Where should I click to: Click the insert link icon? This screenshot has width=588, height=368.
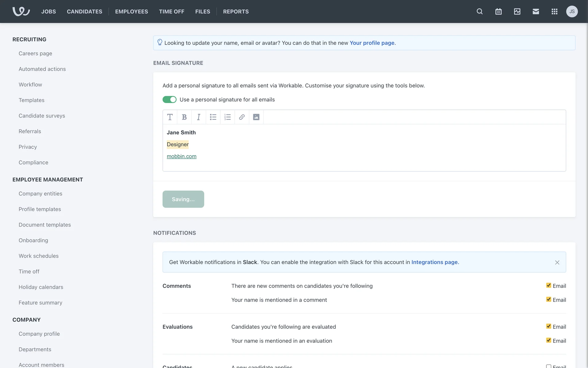coord(242,117)
